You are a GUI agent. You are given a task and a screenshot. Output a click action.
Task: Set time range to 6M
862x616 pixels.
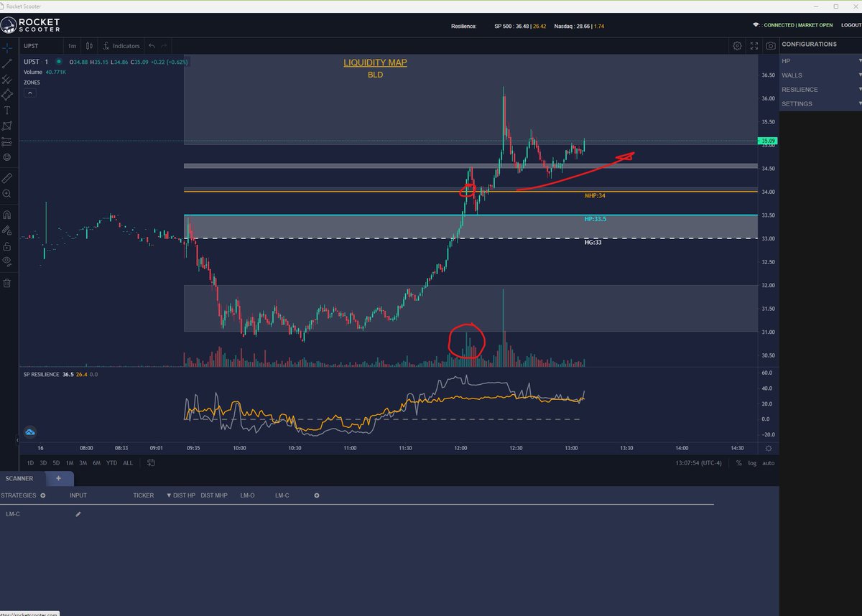(x=96, y=463)
